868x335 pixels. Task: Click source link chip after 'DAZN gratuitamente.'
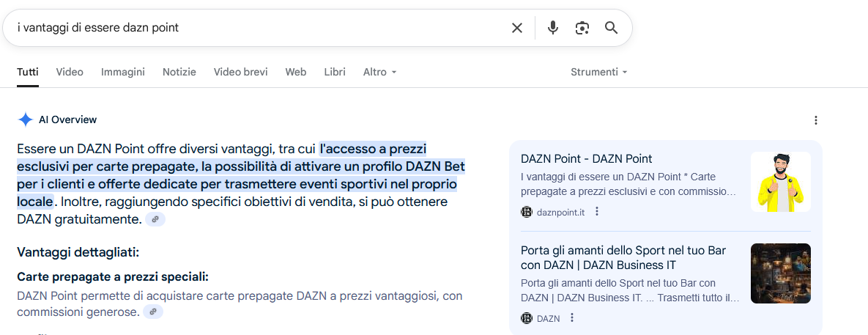coord(155,219)
